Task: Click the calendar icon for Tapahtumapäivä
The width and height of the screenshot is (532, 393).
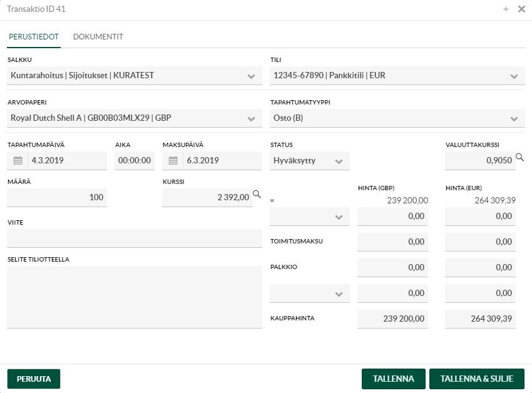Action: coord(18,161)
